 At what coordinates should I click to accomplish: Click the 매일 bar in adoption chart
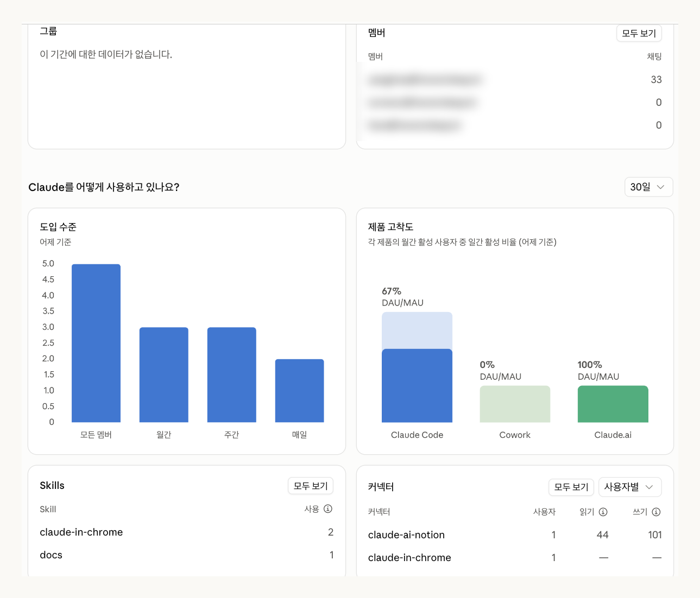coord(300,391)
